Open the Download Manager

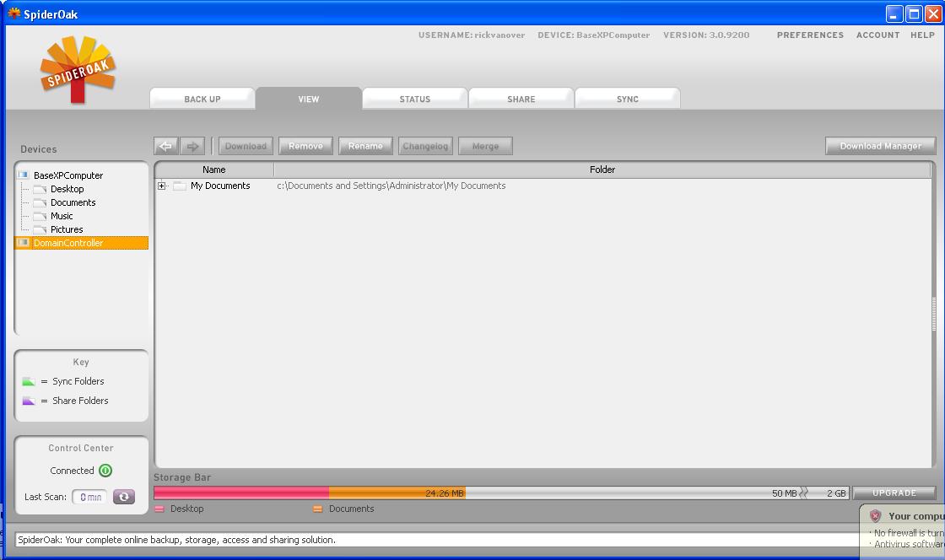pyautogui.click(x=881, y=146)
